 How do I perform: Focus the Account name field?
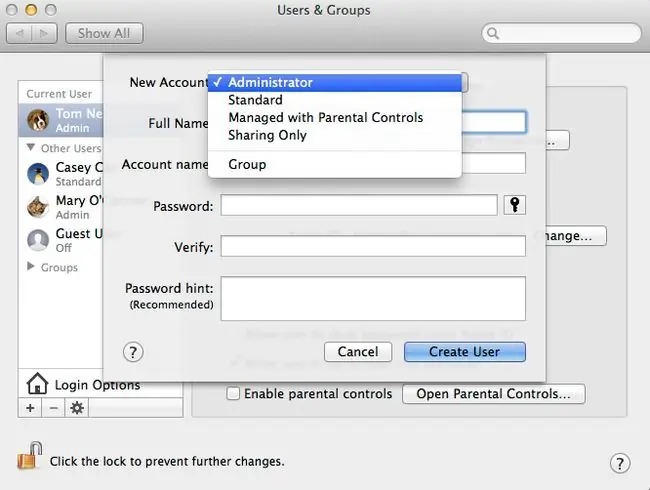click(x=494, y=163)
